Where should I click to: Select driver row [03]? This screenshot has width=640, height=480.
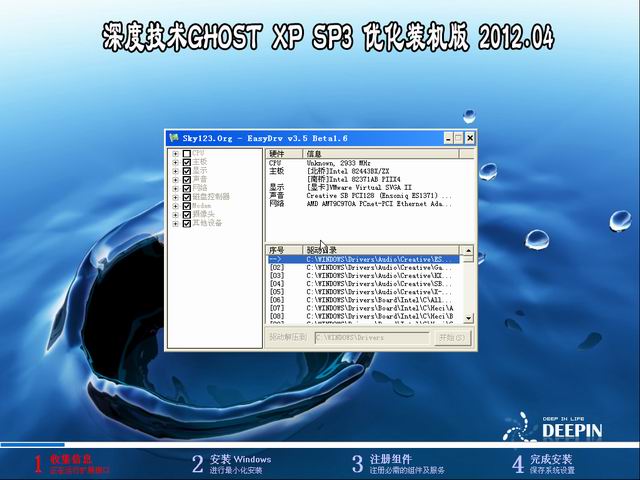pos(363,276)
